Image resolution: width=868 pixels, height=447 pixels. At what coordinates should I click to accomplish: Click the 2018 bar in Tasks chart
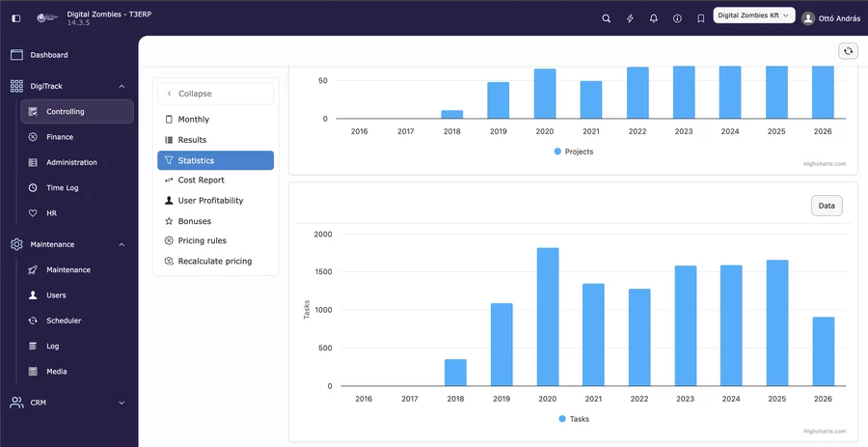click(455, 373)
